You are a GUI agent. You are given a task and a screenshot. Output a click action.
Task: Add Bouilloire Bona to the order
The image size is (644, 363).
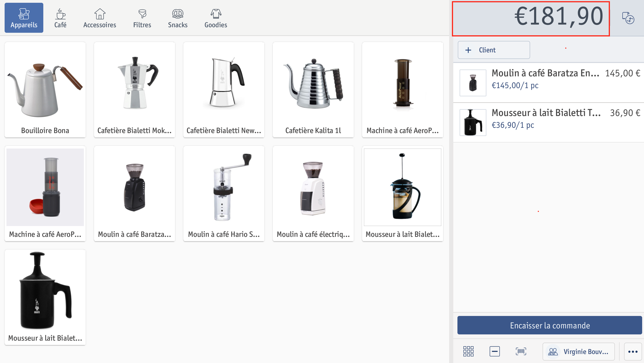click(x=45, y=90)
